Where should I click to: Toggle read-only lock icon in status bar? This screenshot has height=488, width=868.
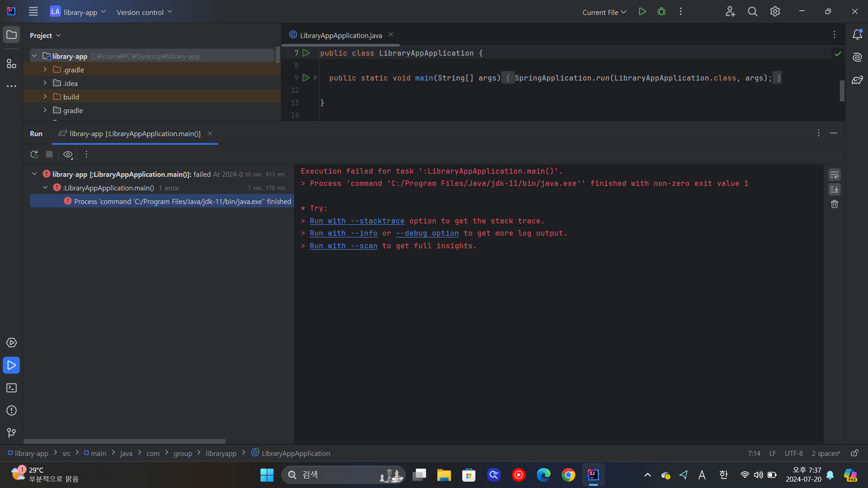pyautogui.click(x=854, y=453)
